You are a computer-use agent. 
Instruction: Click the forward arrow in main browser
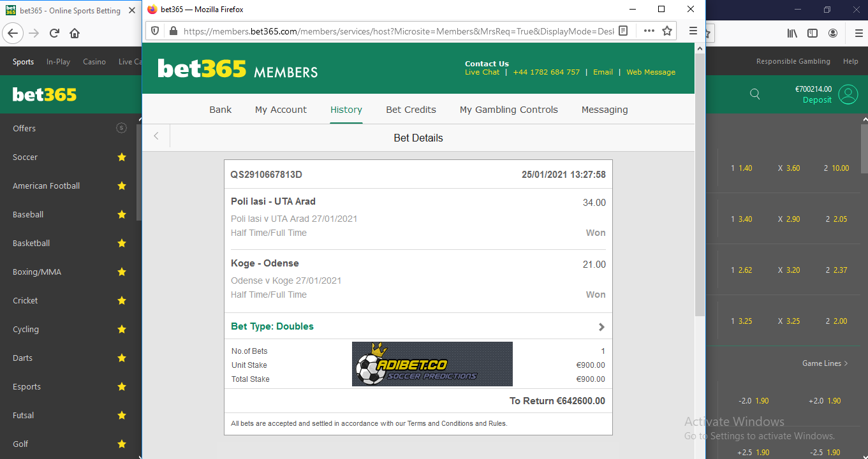click(34, 33)
